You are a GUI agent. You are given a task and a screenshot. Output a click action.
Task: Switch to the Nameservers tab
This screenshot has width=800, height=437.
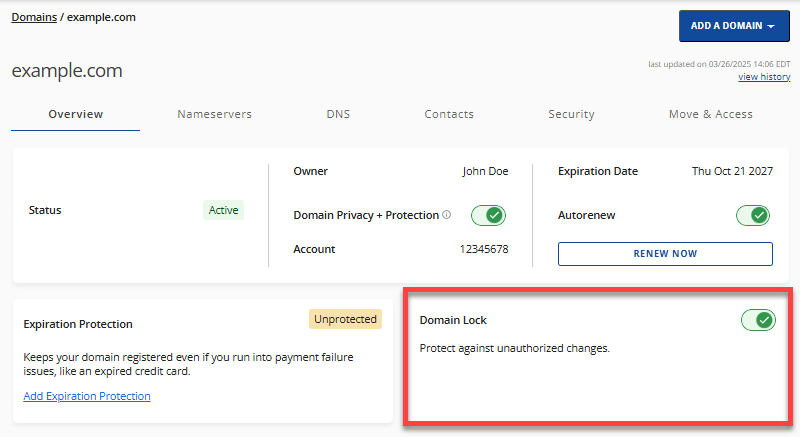[x=214, y=114]
